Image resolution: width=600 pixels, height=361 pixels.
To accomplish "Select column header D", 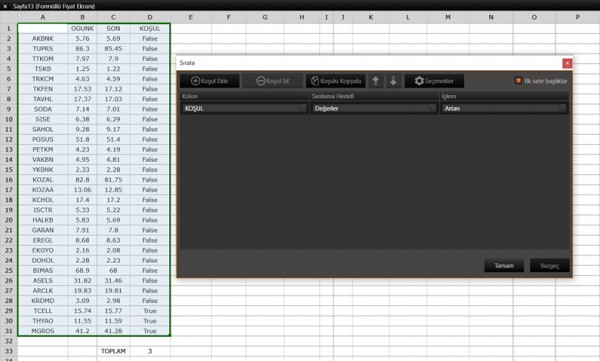I will [x=150, y=17].
